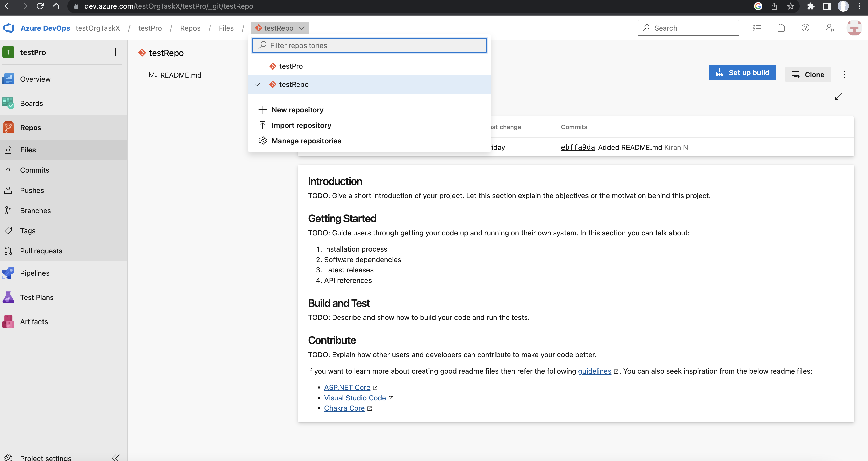This screenshot has height=461, width=868.
Task: Open user settings icon in header
Action: 830,28
